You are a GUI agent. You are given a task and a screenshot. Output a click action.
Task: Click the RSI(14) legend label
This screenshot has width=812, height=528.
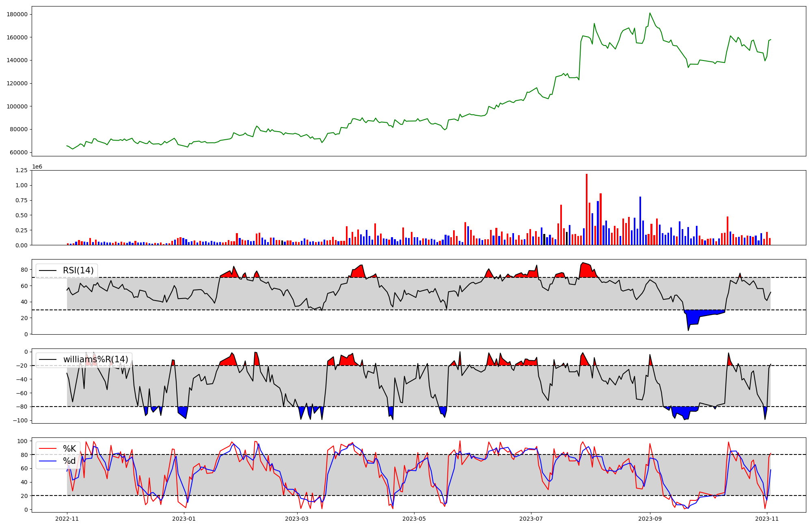tap(78, 270)
